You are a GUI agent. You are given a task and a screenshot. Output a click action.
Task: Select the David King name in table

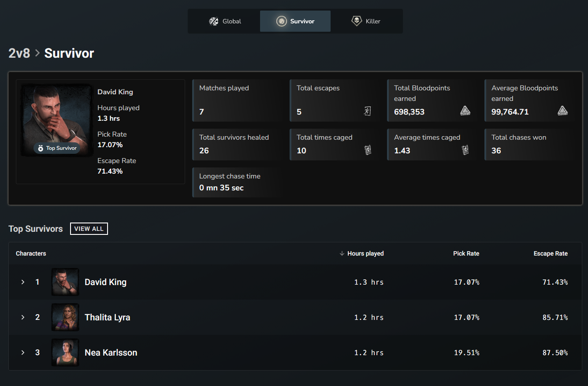coord(106,282)
